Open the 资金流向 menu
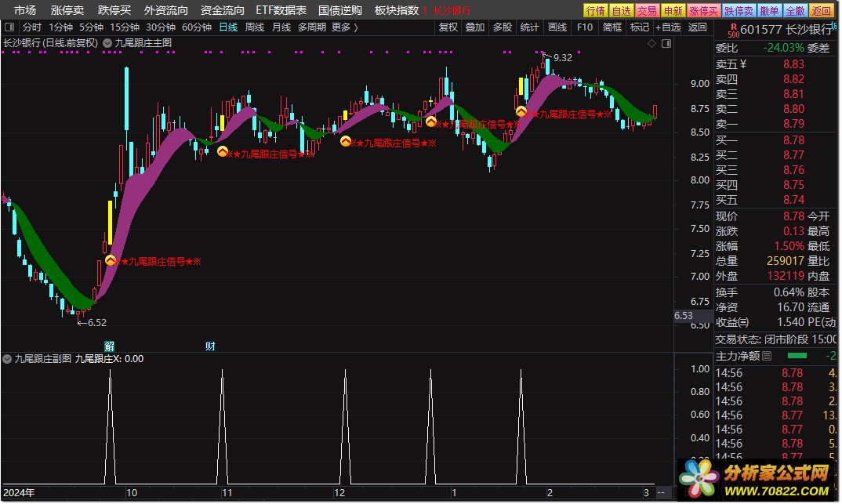This screenshot has height=504, width=842. tap(223, 10)
